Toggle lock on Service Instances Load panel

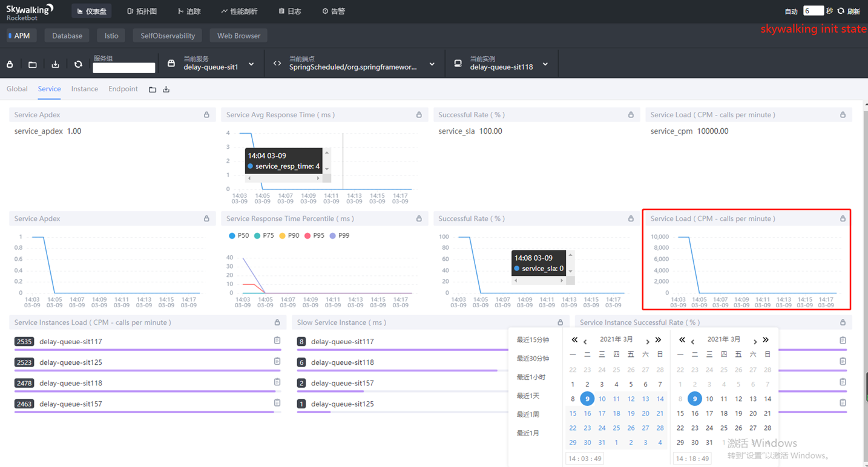coord(277,322)
